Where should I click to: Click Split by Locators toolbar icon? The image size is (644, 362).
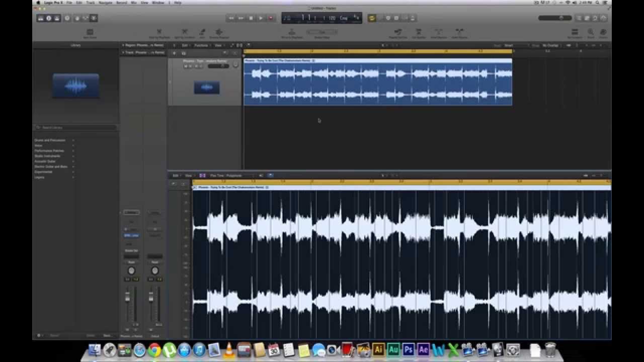click(x=185, y=33)
